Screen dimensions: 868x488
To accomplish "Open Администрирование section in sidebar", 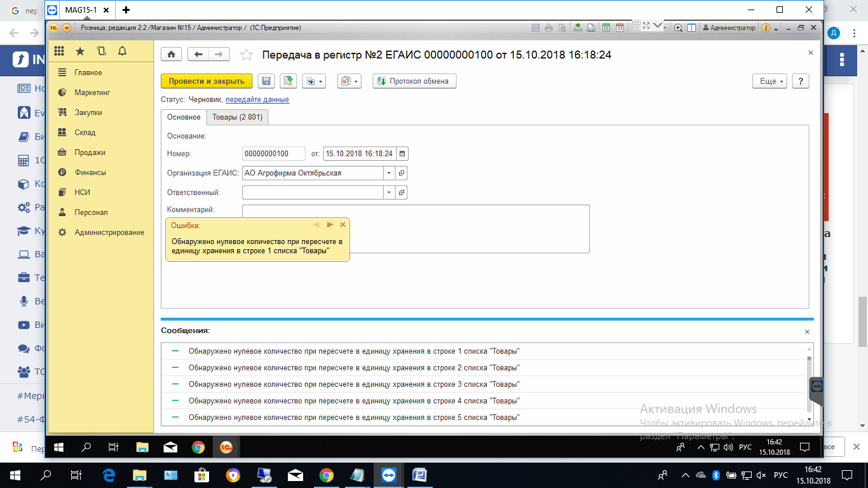I will tap(109, 233).
